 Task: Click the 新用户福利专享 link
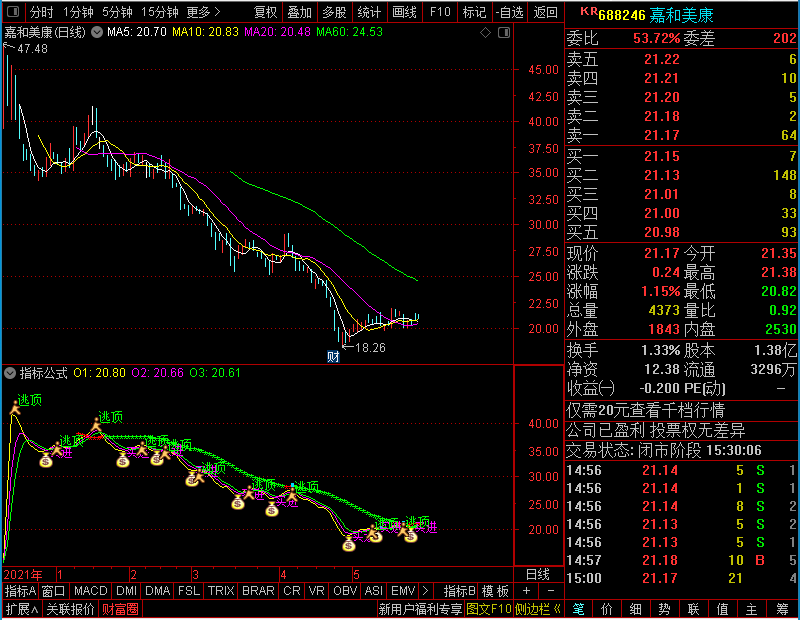[x=420, y=609]
